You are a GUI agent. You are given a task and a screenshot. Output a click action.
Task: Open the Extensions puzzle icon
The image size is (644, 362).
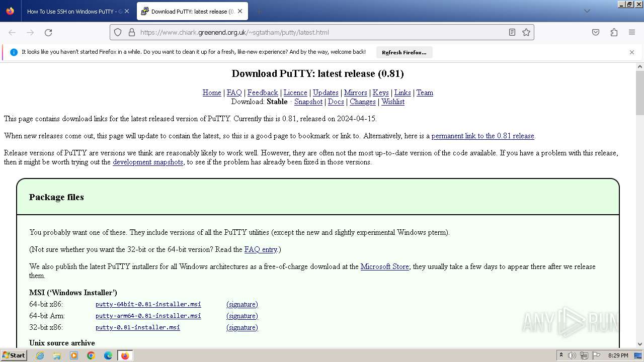[614, 32]
